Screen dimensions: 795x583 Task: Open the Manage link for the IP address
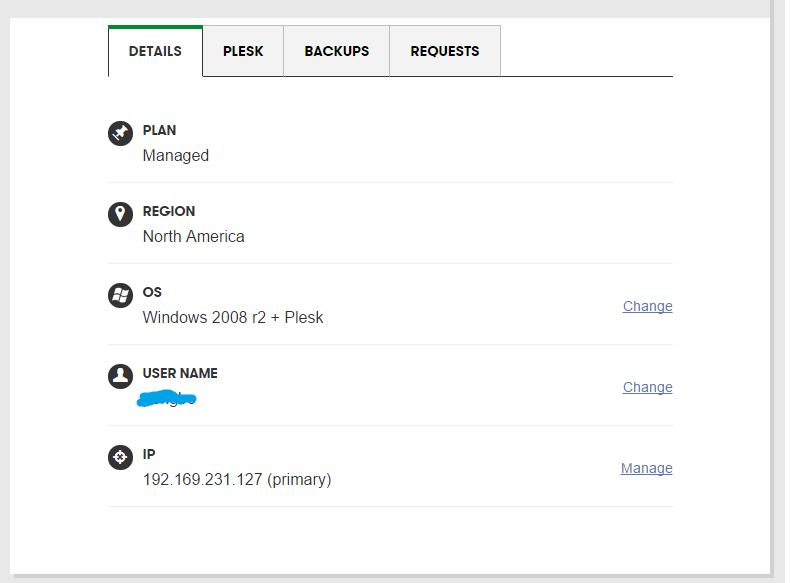point(646,468)
